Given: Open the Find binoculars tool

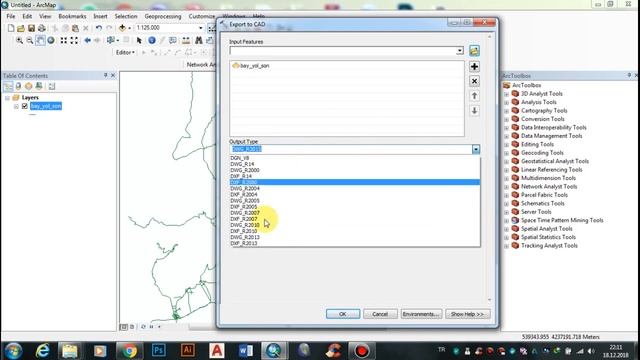Looking at the screenshot, I should (x=199, y=40).
